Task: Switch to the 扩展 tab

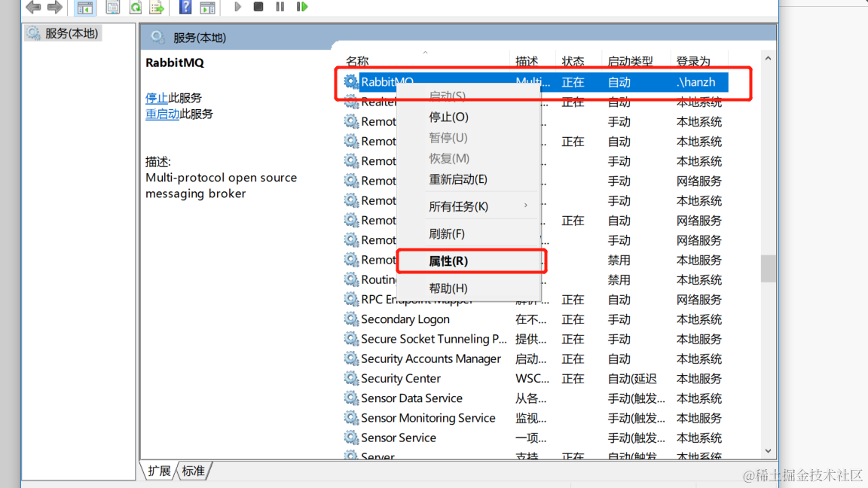Action: [159, 471]
